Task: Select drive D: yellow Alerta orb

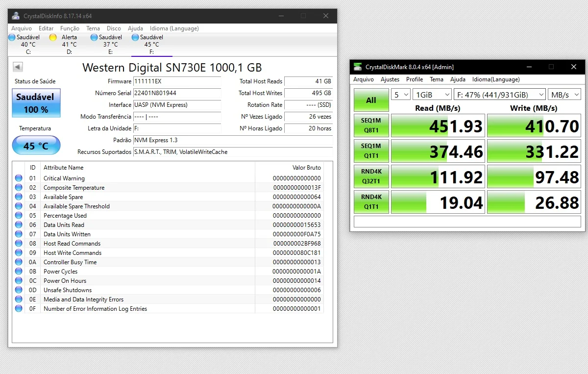Action: point(53,37)
